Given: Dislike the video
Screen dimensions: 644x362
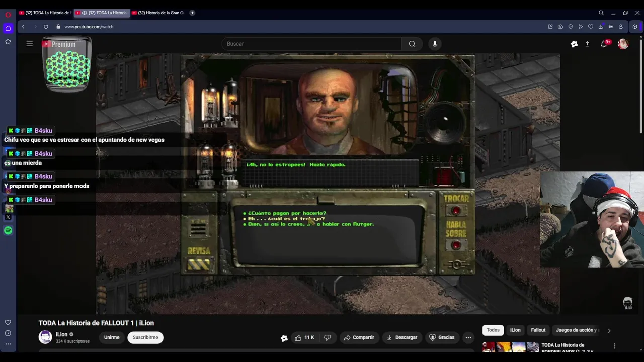Looking at the screenshot, I should [328, 337].
